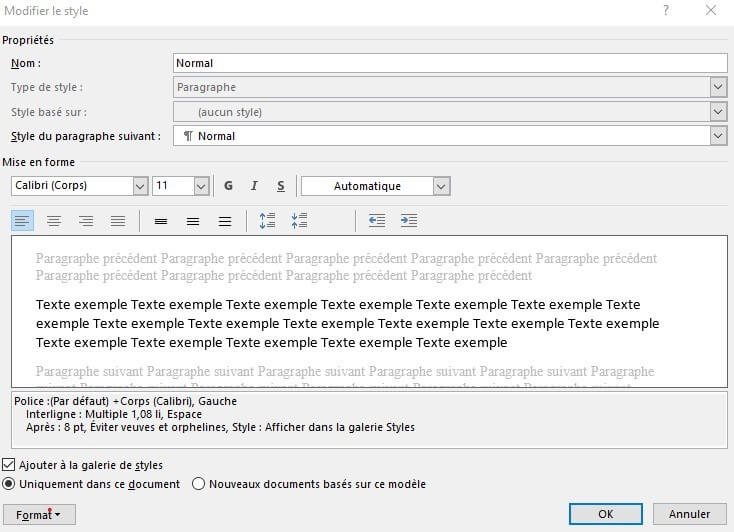Set double line spacing
The height and width of the screenshot is (532, 734).
[225, 221]
